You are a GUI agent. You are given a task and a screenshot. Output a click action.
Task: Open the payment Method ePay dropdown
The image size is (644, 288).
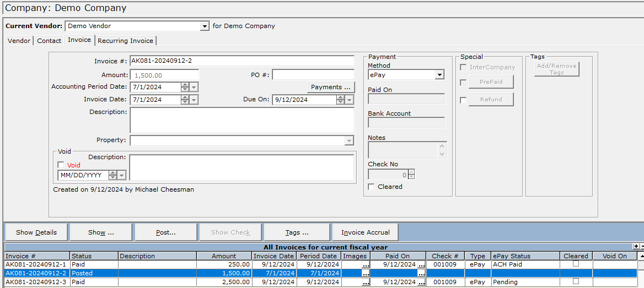[439, 75]
